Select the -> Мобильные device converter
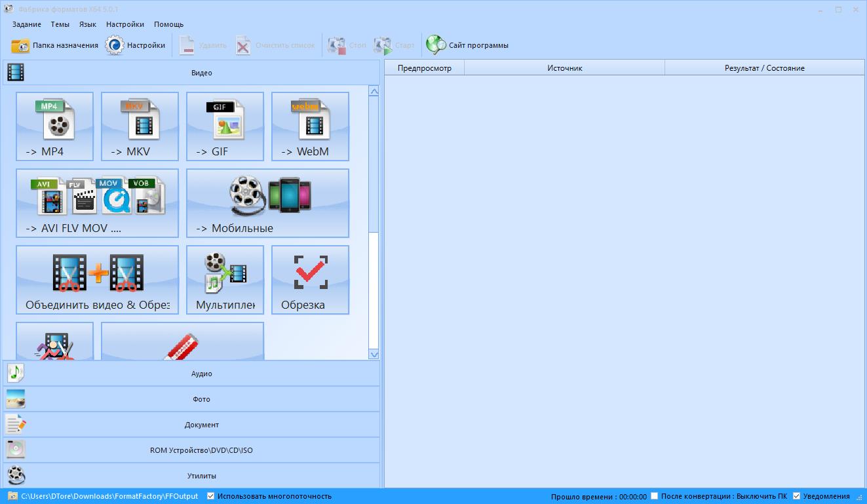This screenshot has height=504, width=867. (267, 203)
